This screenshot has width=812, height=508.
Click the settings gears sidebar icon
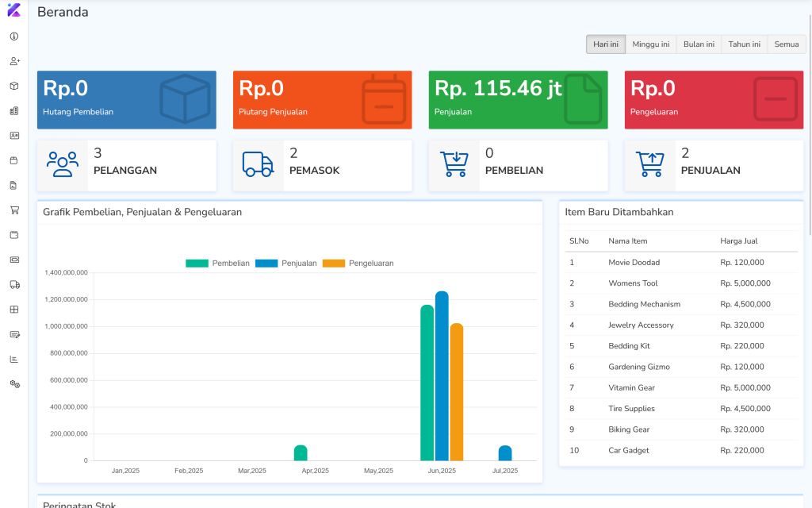[x=14, y=384]
